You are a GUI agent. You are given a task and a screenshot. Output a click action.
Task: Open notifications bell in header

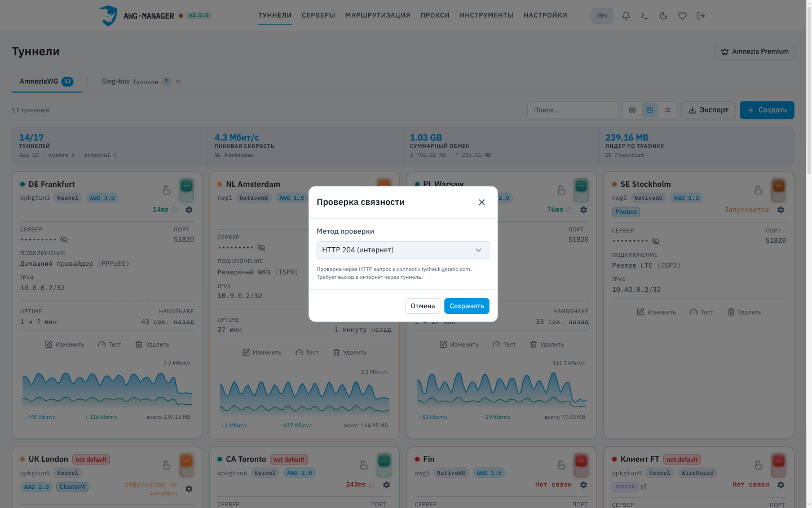coord(626,16)
